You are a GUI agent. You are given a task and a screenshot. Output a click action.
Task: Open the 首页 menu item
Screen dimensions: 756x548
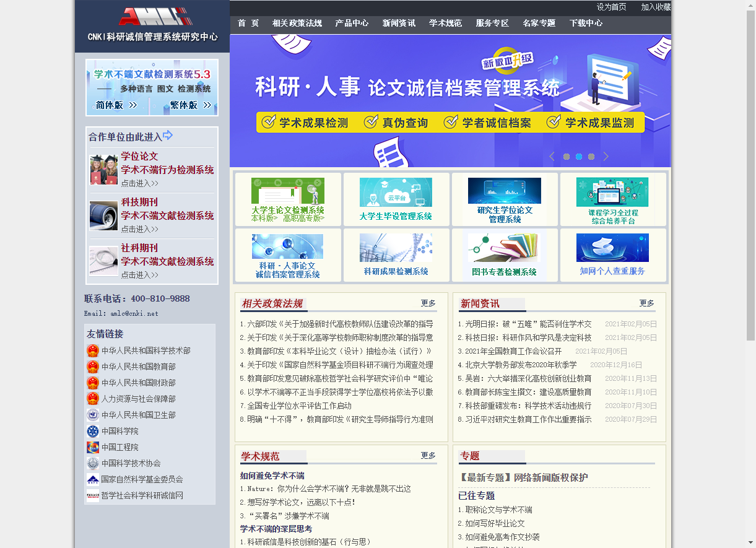(248, 24)
